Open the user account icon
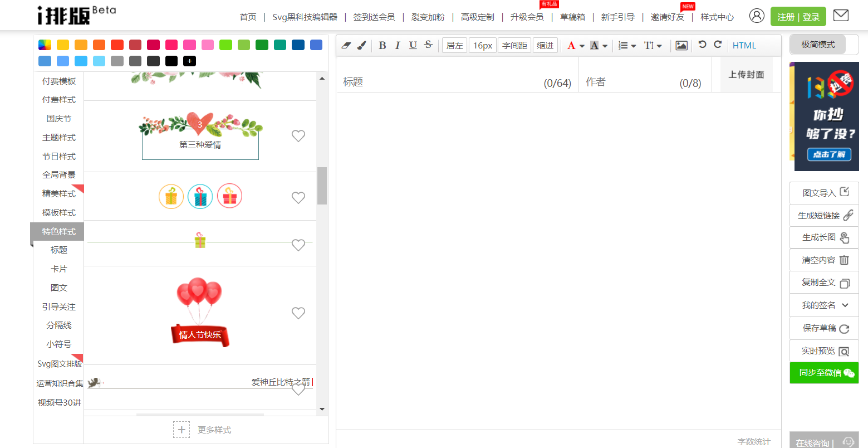 [757, 16]
